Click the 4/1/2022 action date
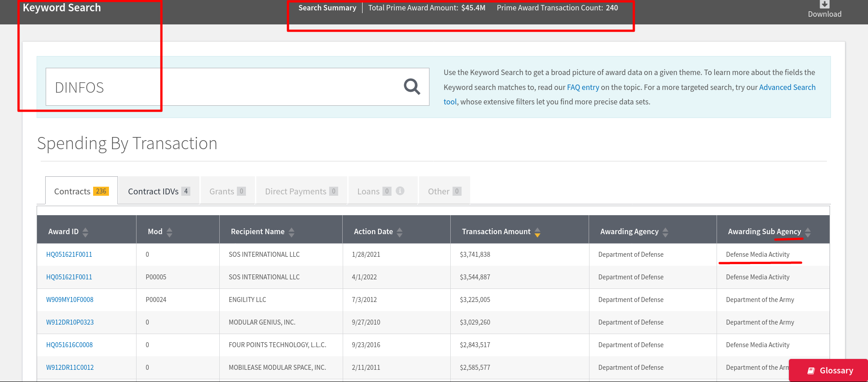The image size is (868, 382). (x=364, y=277)
